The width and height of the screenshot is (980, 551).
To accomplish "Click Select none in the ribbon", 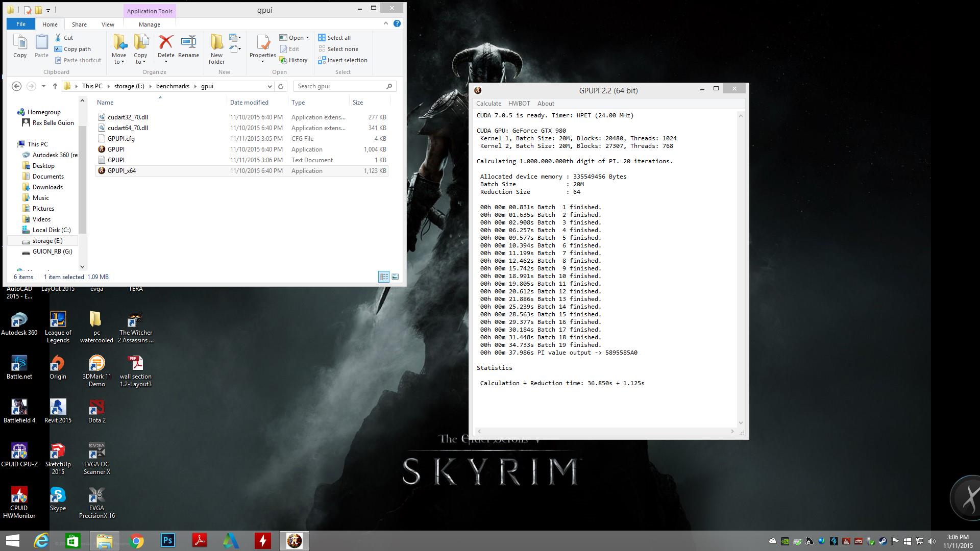I will [338, 49].
